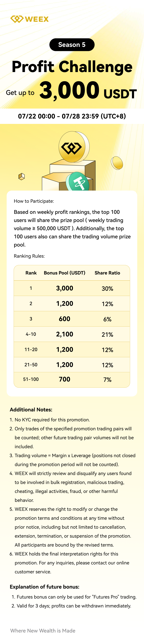
Task: Select the 700 bonus pool cell
Action: (65, 379)
